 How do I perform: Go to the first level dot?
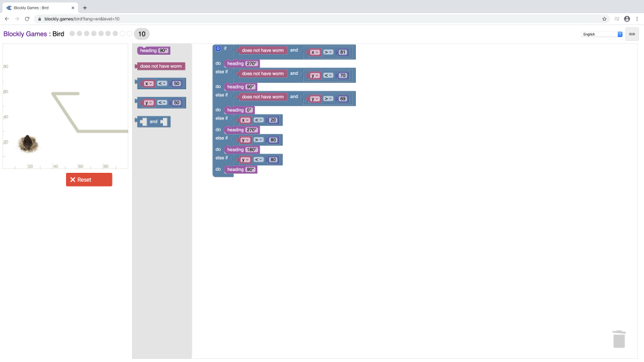pos(72,34)
